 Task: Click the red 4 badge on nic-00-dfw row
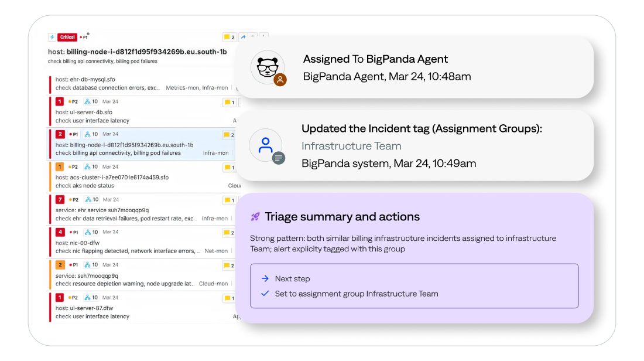click(60, 232)
